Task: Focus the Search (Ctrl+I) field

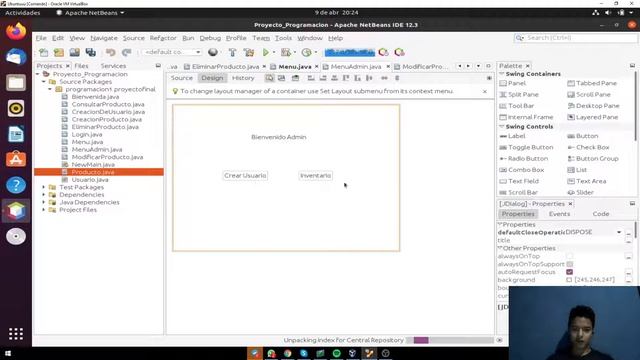Action: [576, 38]
